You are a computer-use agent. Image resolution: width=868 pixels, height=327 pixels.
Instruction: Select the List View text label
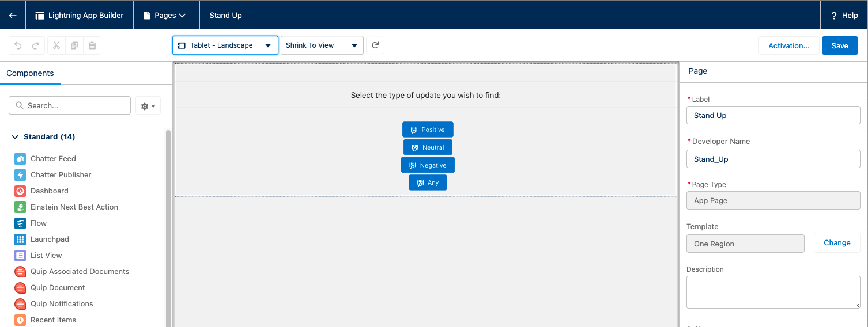click(x=46, y=255)
